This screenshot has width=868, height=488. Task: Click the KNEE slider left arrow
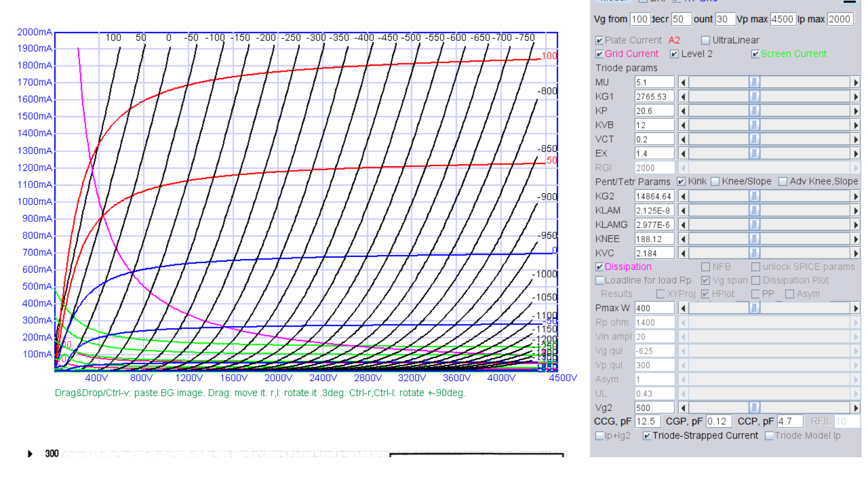[x=683, y=239]
